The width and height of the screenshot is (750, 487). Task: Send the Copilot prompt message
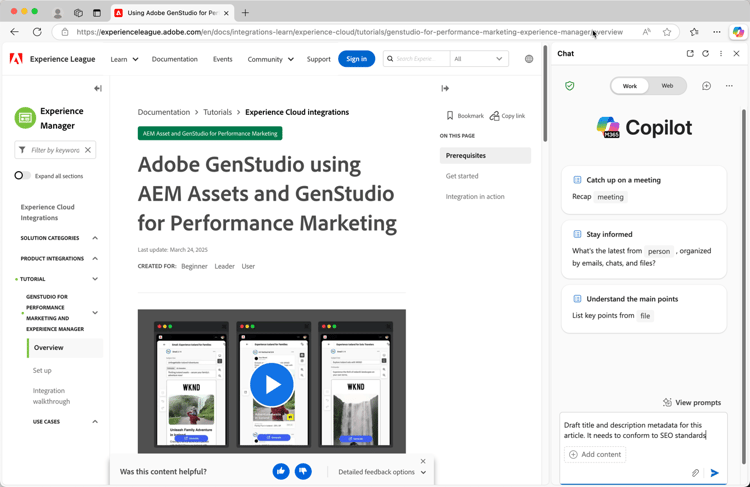715,473
